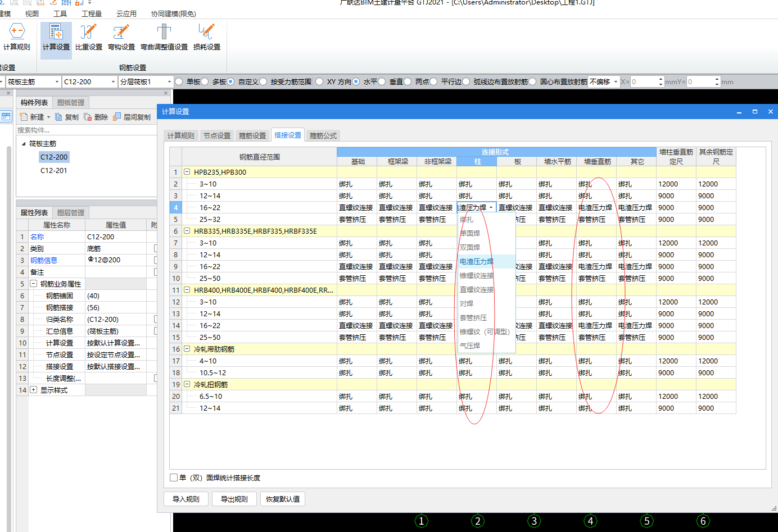The image size is (778, 532).
Task: Switch to 图层管理 tab
Action: [x=71, y=212]
